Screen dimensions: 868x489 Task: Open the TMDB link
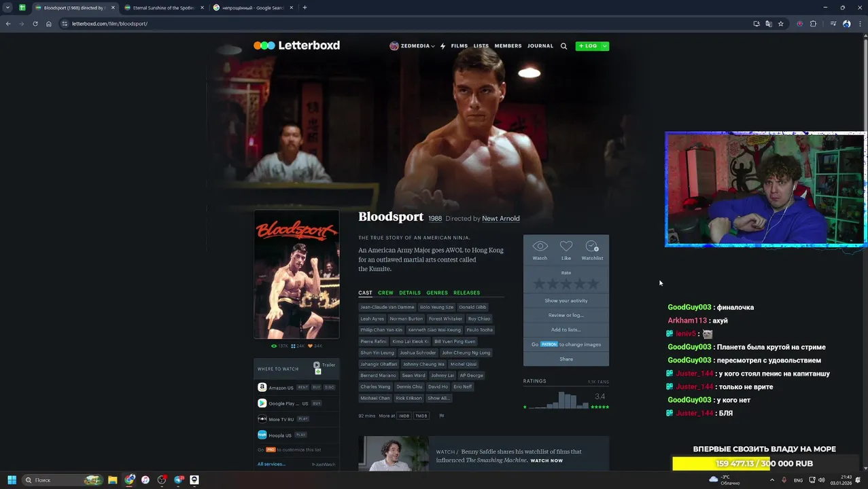(421, 416)
